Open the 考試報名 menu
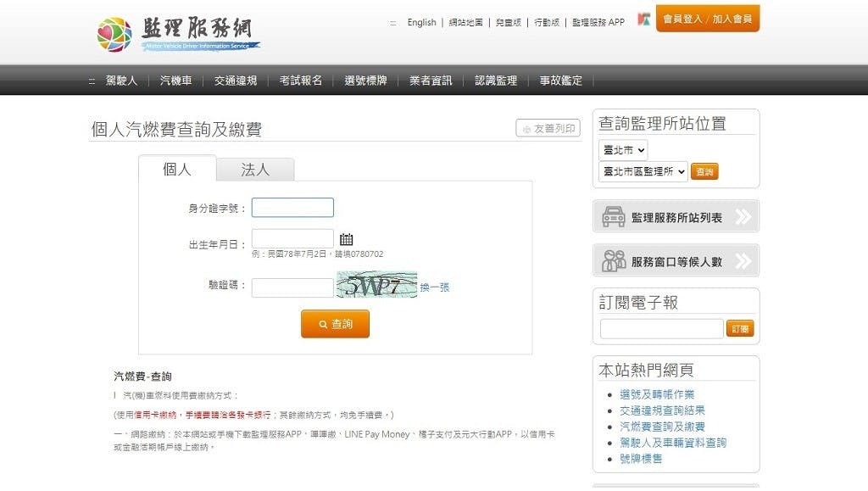This screenshot has height=491, width=868. [x=301, y=81]
